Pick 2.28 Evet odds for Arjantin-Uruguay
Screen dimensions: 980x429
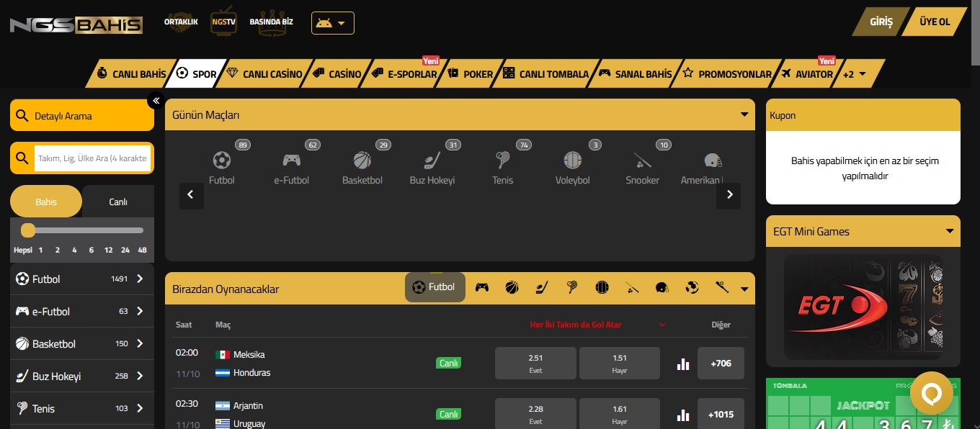[535, 415]
